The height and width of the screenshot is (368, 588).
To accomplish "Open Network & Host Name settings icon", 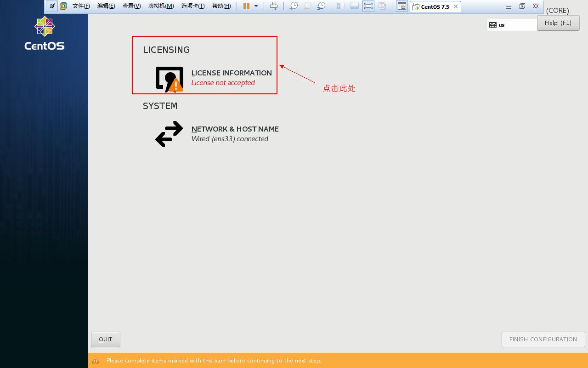I will point(169,134).
